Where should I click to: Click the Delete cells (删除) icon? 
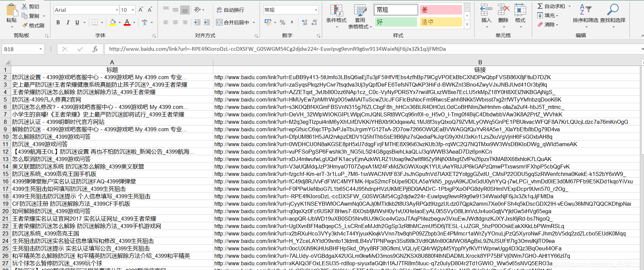503,10
